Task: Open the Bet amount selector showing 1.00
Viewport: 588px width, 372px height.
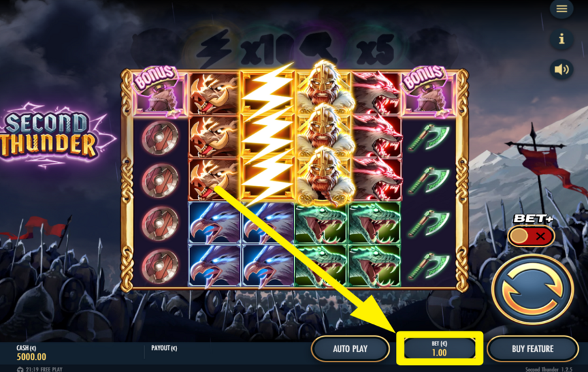Action: pyautogui.click(x=439, y=349)
